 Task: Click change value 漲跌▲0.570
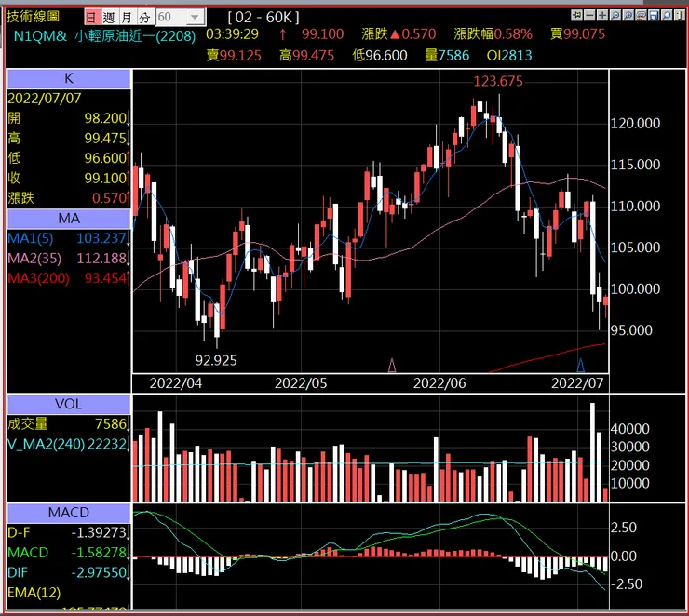[x=399, y=34]
